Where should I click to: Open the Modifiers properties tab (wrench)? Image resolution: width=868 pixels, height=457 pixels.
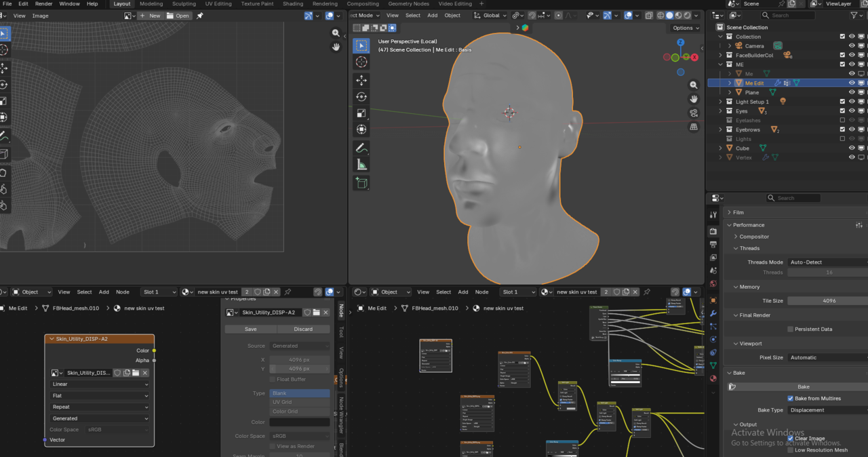click(713, 313)
